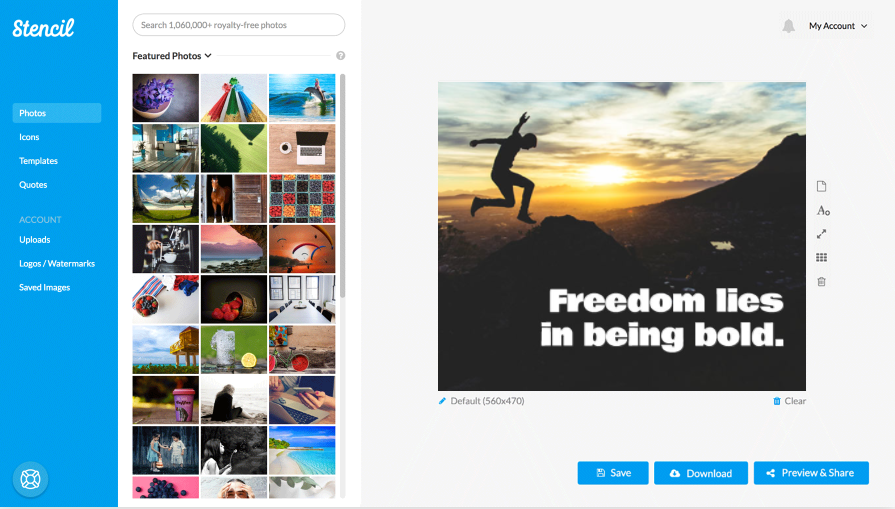The width and height of the screenshot is (895, 509).
Task: Clear the canvas using Clear link
Action: point(789,401)
